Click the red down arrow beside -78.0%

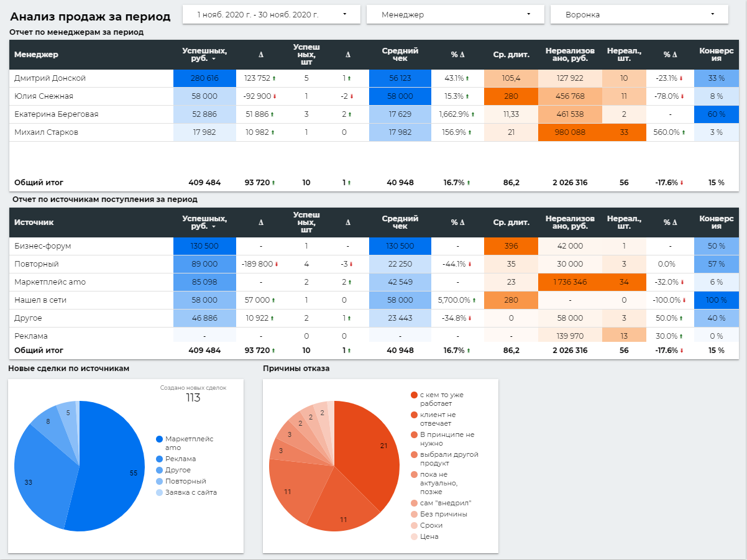pos(682,96)
